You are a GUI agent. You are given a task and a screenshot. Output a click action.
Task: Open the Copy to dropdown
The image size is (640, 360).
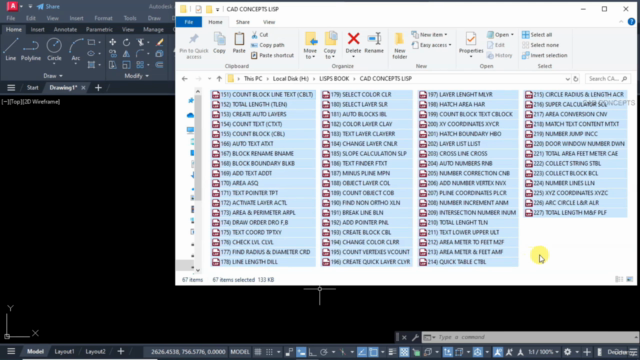coord(330,54)
